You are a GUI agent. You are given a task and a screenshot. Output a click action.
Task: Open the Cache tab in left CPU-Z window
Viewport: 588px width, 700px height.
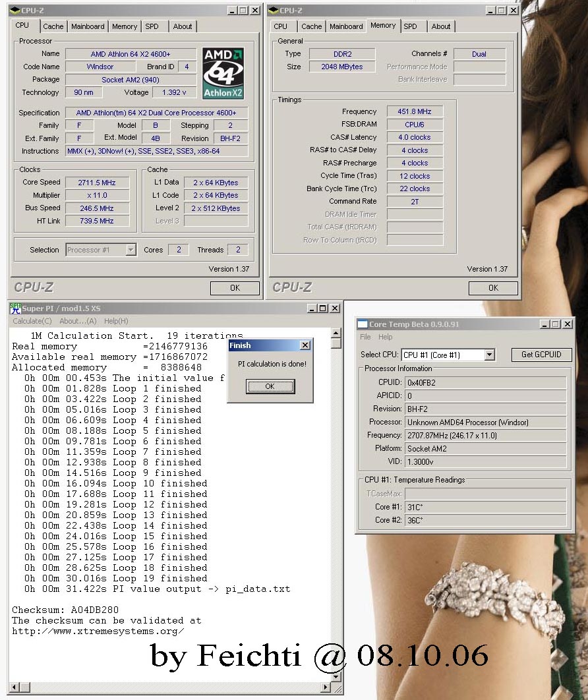tap(53, 26)
